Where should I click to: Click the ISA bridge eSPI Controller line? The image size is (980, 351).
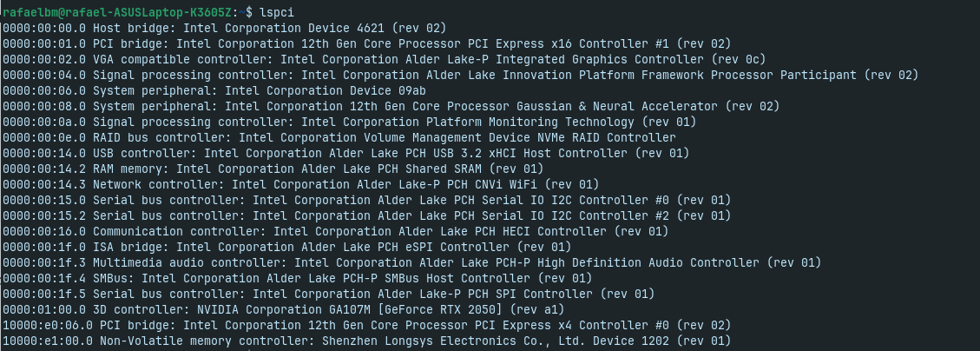286,247
